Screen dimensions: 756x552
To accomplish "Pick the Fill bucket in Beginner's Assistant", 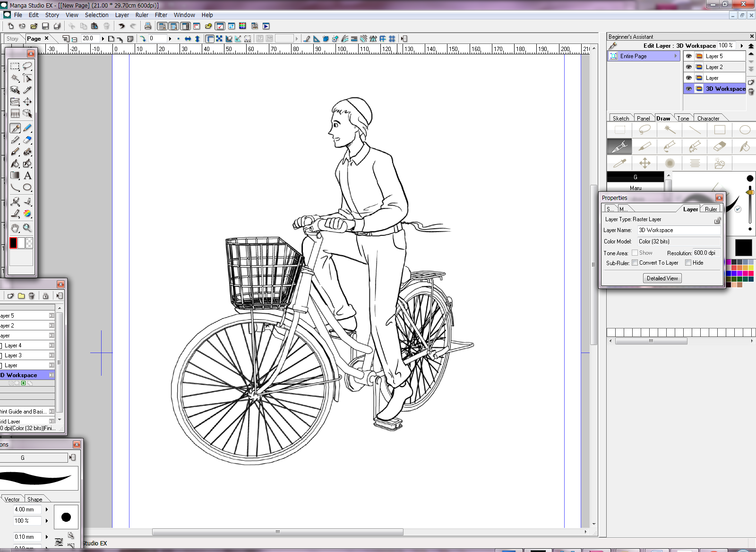I will pyautogui.click(x=744, y=147).
